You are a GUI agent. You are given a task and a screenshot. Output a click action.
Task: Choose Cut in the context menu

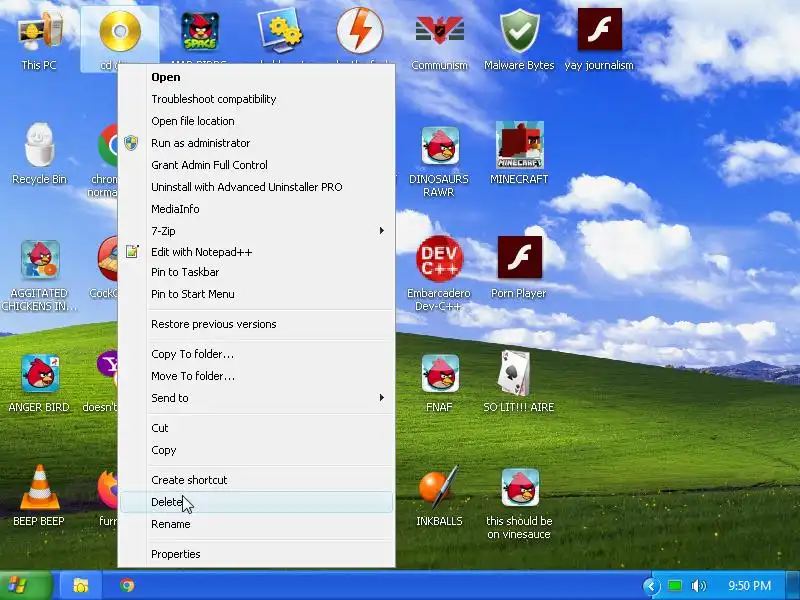[257, 428]
